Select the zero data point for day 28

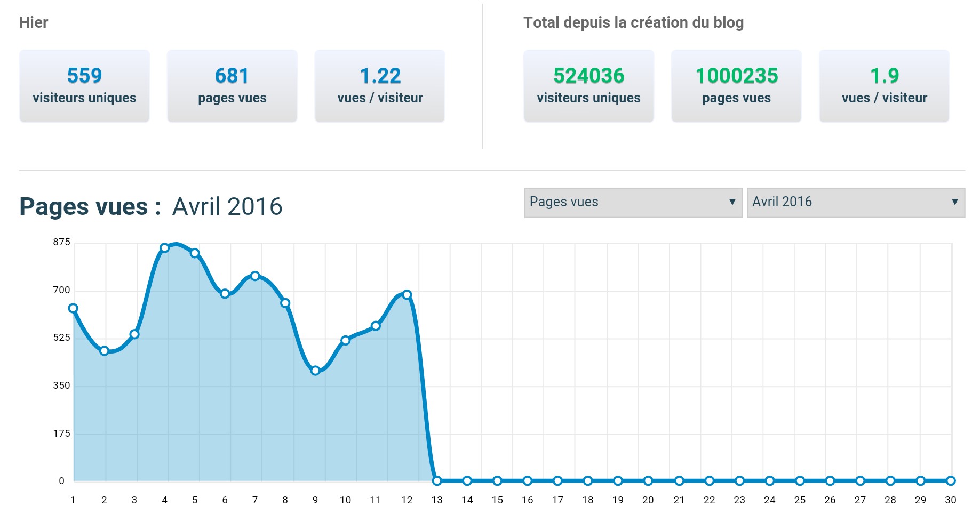pyautogui.click(x=890, y=481)
